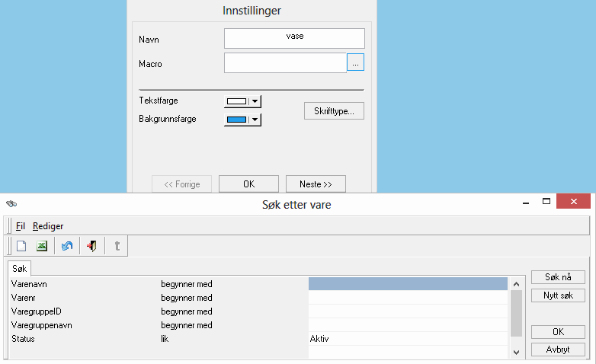Reset with the Nytt søk button
The image size is (596, 364).
558,295
